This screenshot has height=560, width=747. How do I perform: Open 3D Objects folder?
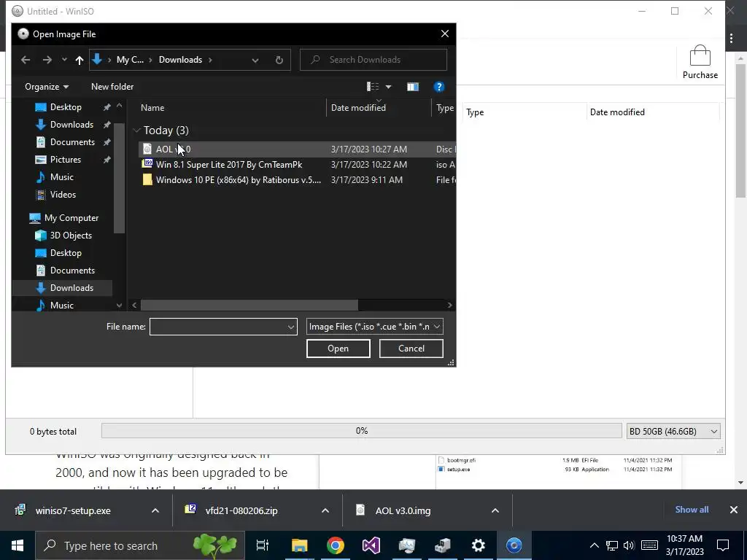click(71, 236)
